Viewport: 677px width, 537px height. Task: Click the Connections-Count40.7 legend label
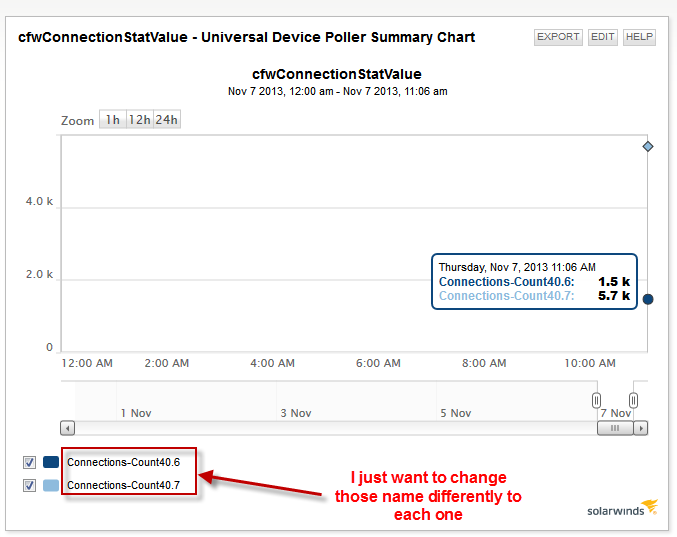(123, 485)
